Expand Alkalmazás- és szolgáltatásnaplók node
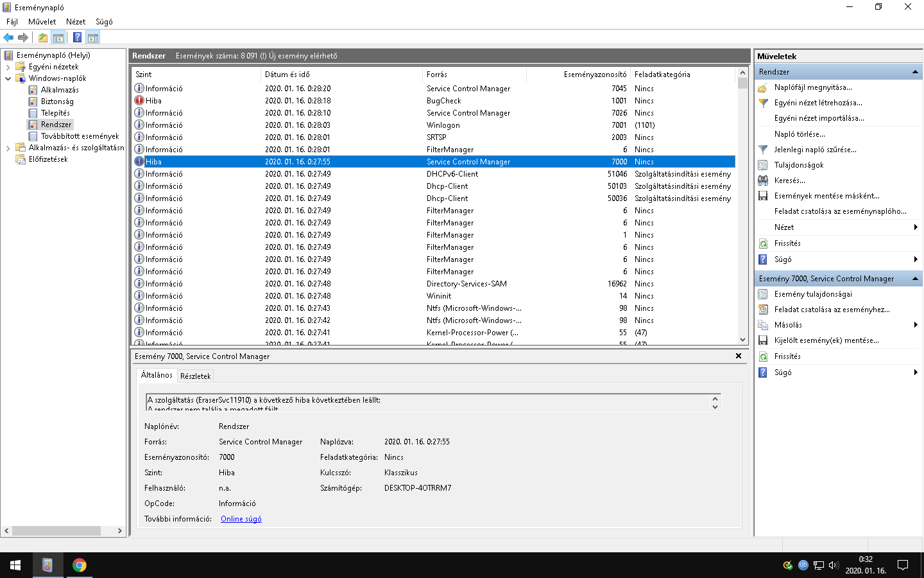Screen dimensions: 924x578 pos(8,148)
